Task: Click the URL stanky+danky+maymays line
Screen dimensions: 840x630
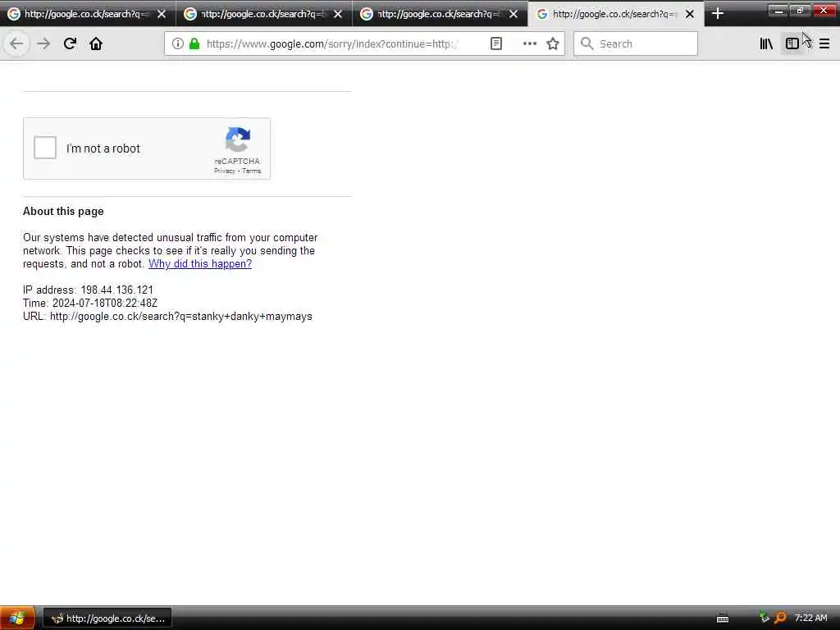Action: pos(167,316)
